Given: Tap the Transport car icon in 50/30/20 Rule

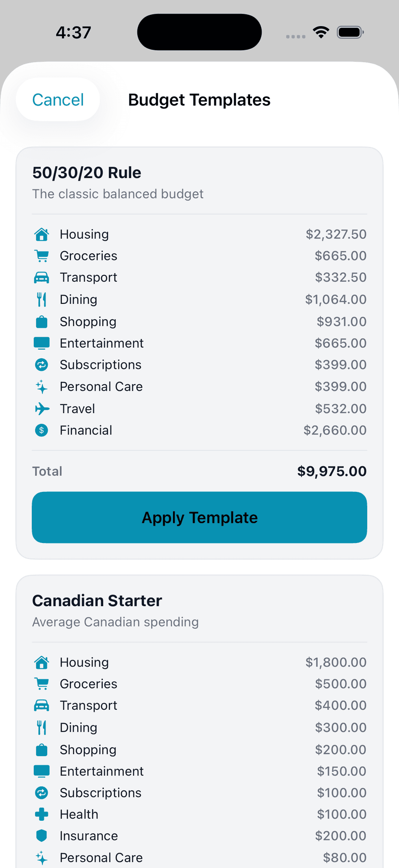Looking at the screenshot, I should [x=42, y=278].
